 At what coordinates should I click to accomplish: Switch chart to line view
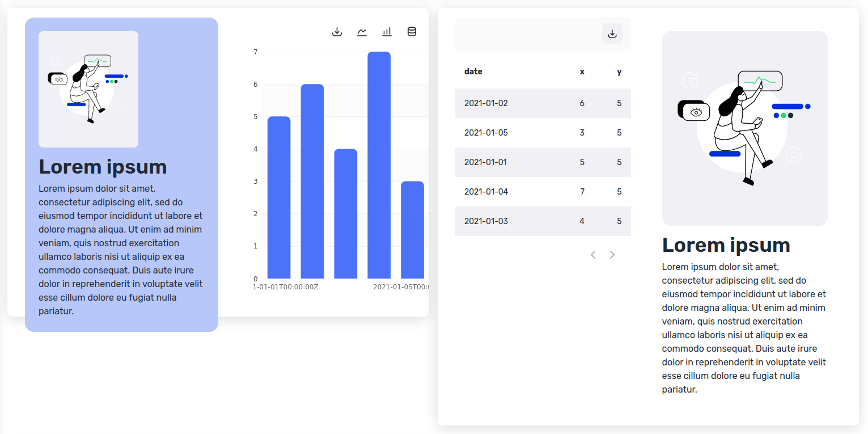pyautogui.click(x=362, y=32)
